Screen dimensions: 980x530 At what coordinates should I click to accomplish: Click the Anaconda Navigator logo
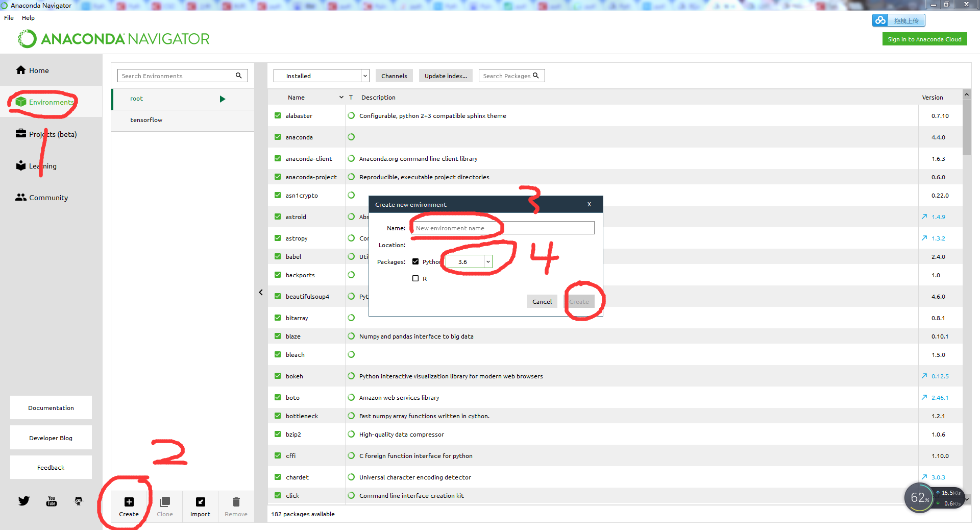pos(113,39)
